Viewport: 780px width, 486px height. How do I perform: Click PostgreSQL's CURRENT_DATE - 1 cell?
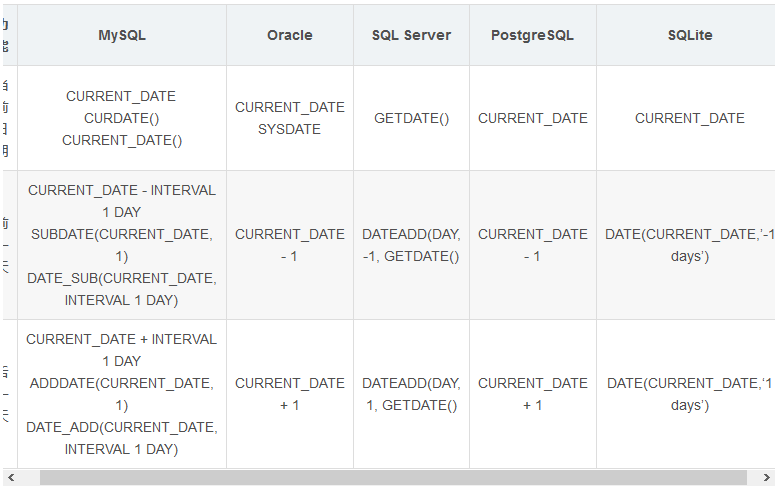coord(533,245)
